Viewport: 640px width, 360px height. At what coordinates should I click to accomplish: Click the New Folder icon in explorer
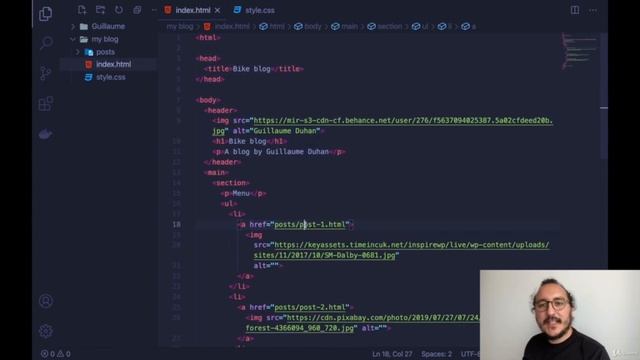100,10
